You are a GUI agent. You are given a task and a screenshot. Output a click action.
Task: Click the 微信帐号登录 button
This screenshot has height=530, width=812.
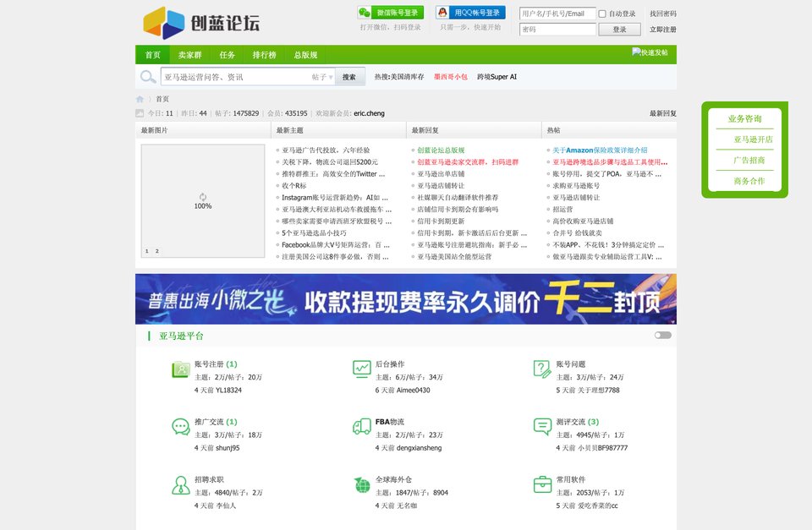(x=390, y=13)
